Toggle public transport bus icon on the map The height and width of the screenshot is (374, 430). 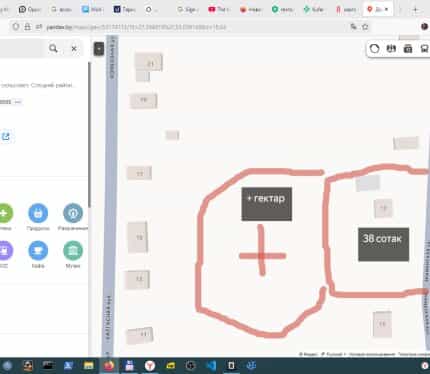[424, 49]
